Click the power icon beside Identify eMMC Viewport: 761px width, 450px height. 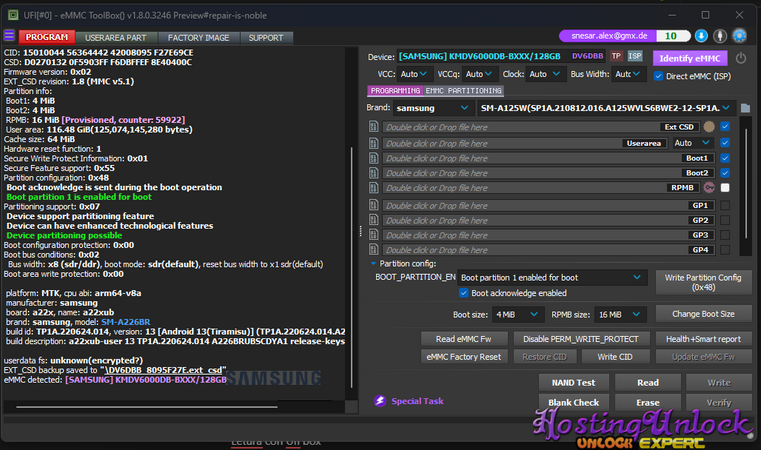point(741,58)
